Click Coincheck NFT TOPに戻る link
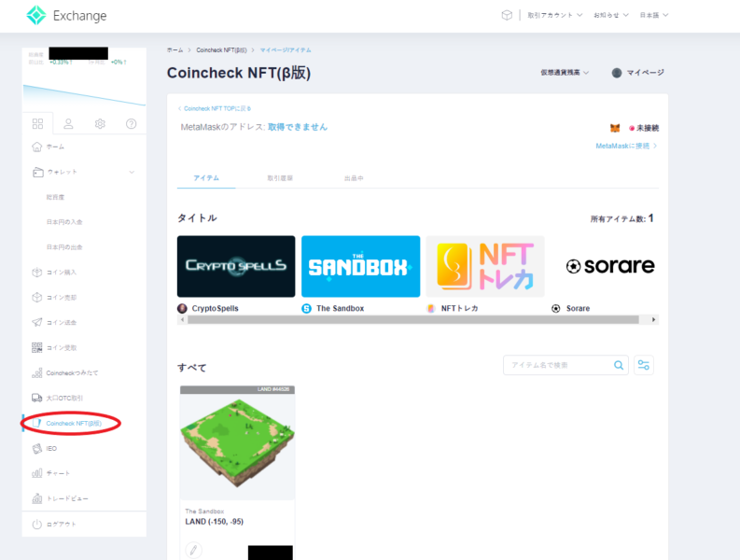The height and width of the screenshot is (560, 740). coord(215,108)
